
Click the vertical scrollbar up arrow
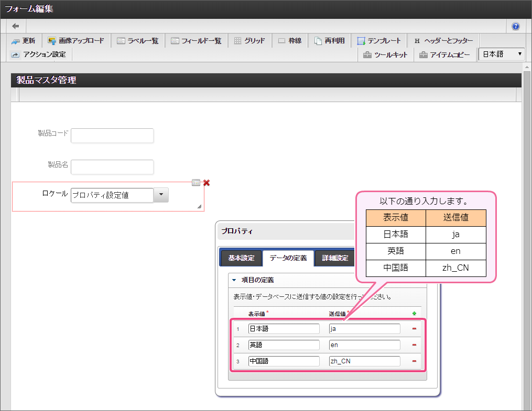(x=527, y=67)
